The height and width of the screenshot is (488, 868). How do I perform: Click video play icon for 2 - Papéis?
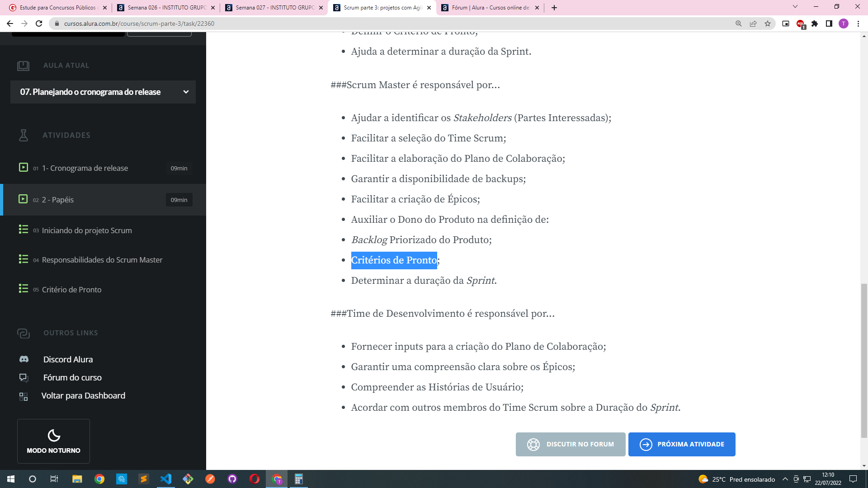pyautogui.click(x=23, y=199)
